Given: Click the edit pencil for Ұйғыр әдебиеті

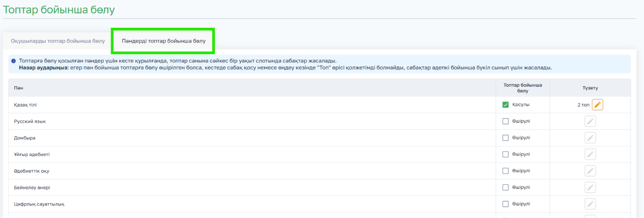Looking at the screenshot, I should 590,154.
